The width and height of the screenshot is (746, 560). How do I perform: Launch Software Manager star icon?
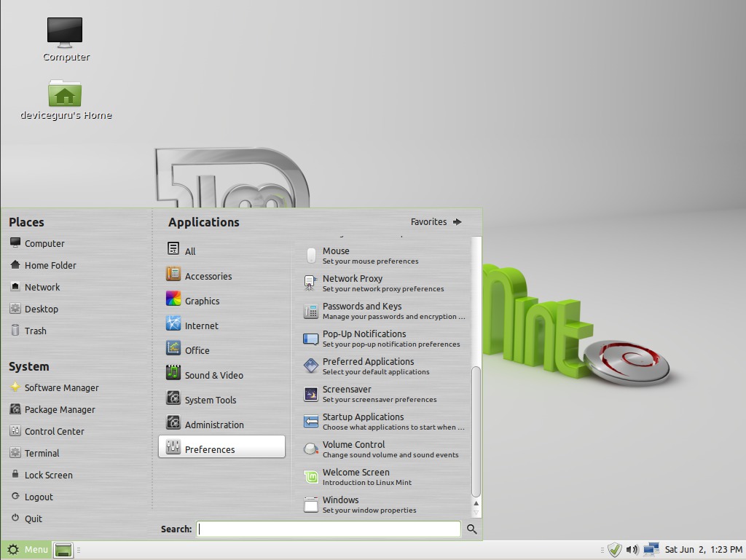pos(15,387)
